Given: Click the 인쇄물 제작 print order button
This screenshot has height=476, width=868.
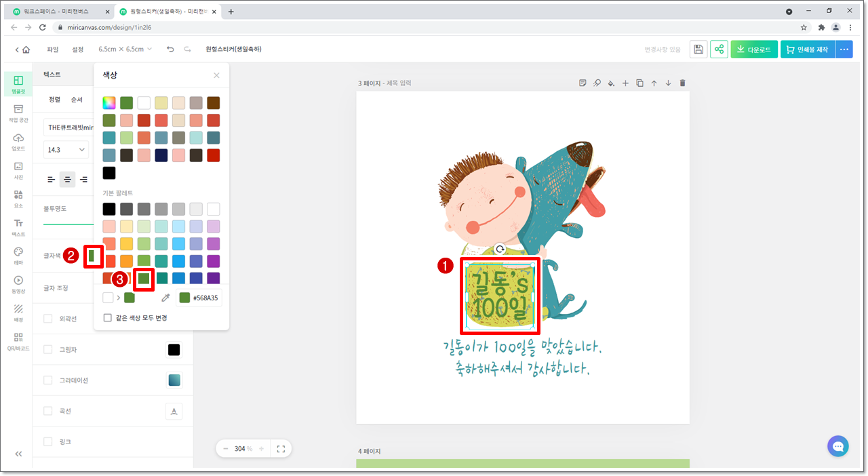Looking at the screenshot, I should pos(808,49).
